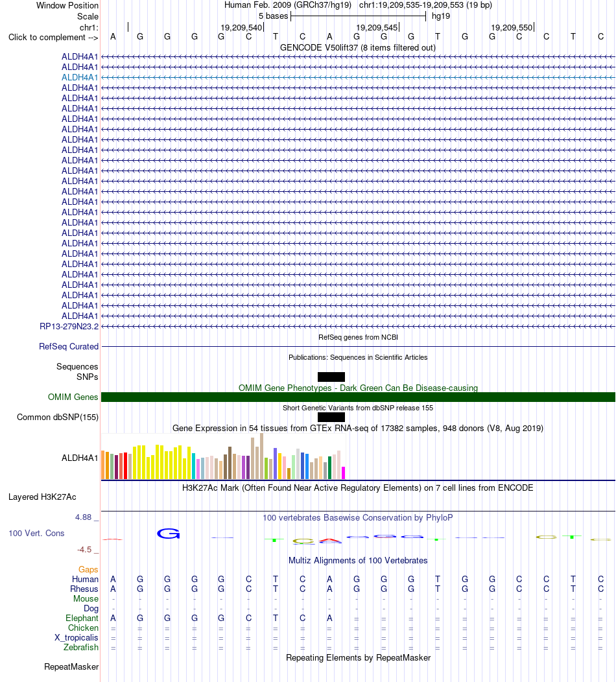Click the OMIM Genes label
This screenshot has height=682, width=616.
[x=73, y=397]
